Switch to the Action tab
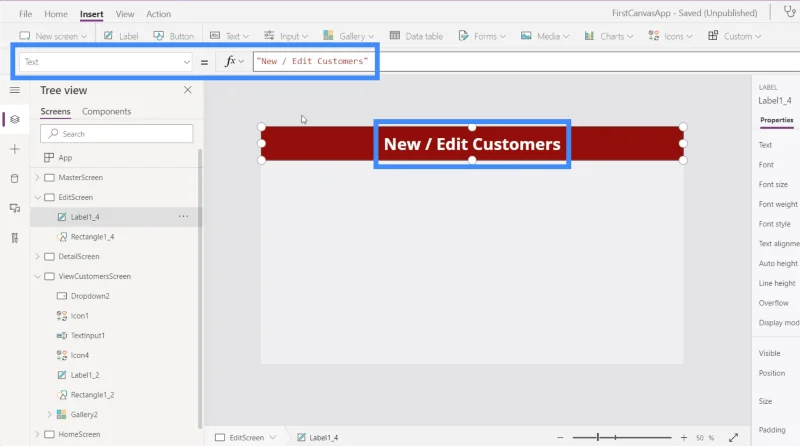This screenshot has height=446, width=800. tap(159, 14)
